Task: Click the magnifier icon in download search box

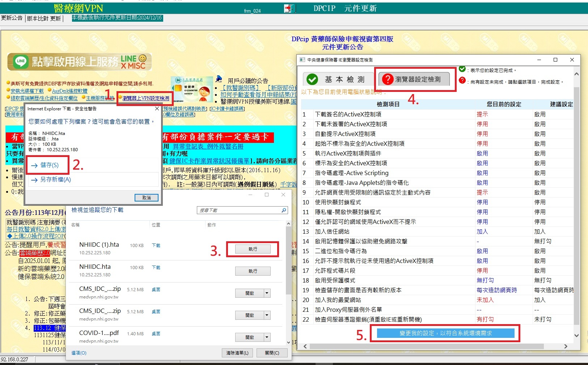Action: pyautogui.click(x=284, y=210)
